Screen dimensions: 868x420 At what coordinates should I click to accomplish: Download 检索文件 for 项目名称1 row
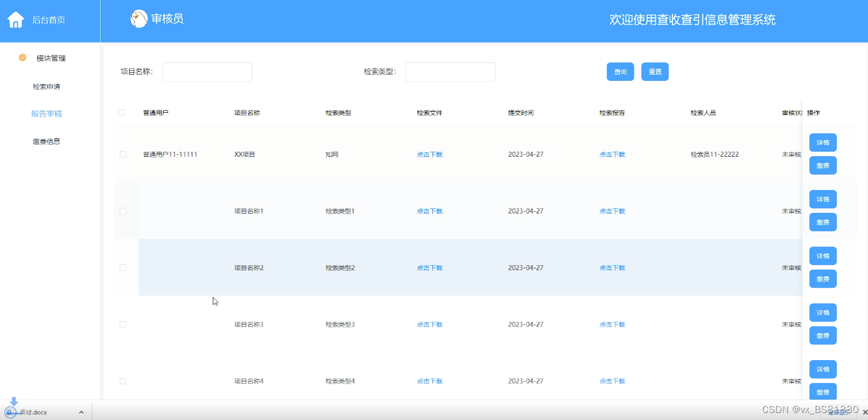(x=430, y=211)
